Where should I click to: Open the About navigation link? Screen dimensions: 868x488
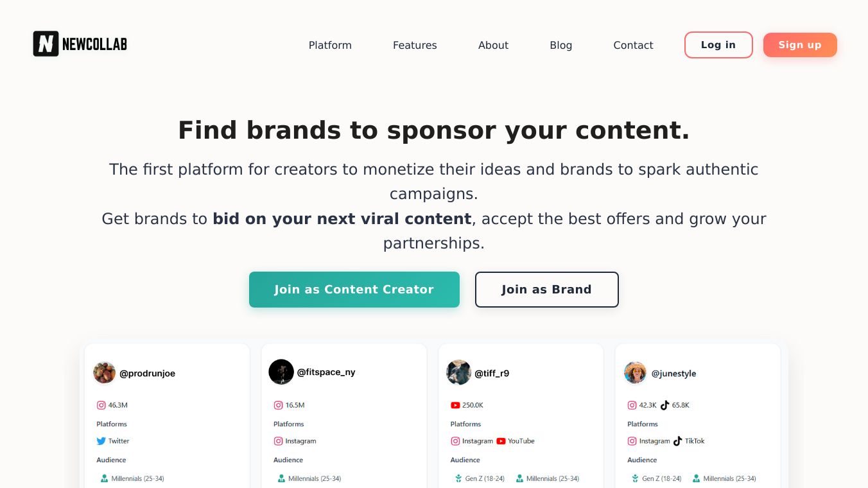coord(493,45)
